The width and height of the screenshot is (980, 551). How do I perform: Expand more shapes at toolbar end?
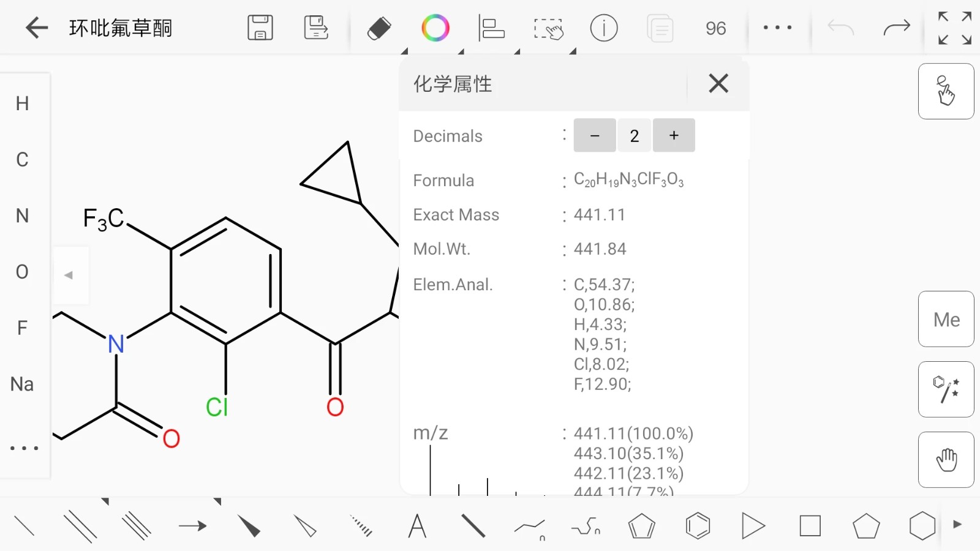(957, 525)
